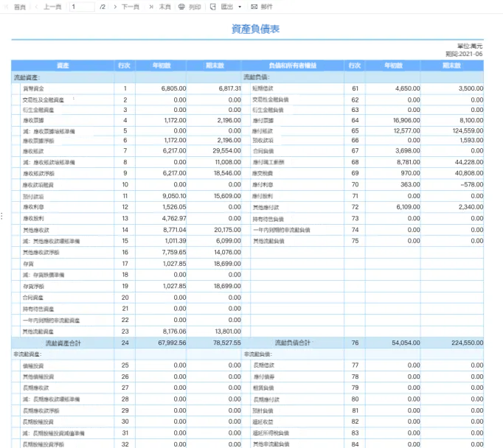Click the 首頁 text button
This screenshot has height=448, width=503.
(20, 7)
